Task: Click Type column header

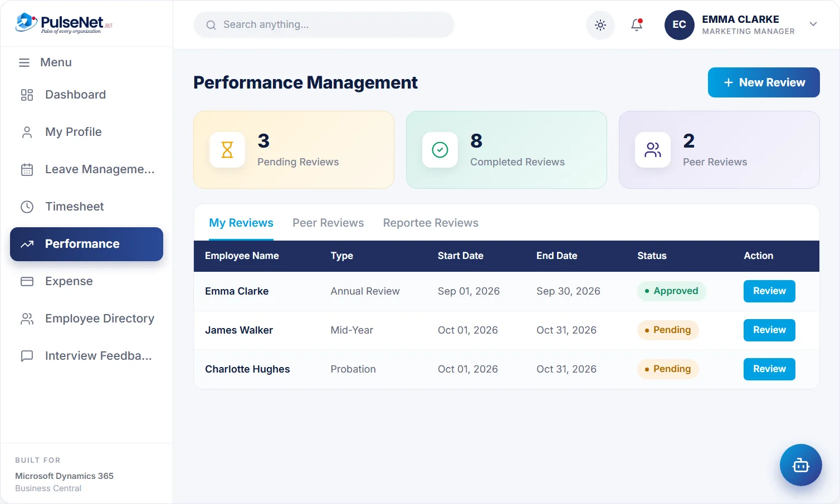Action: coord(341,256)
